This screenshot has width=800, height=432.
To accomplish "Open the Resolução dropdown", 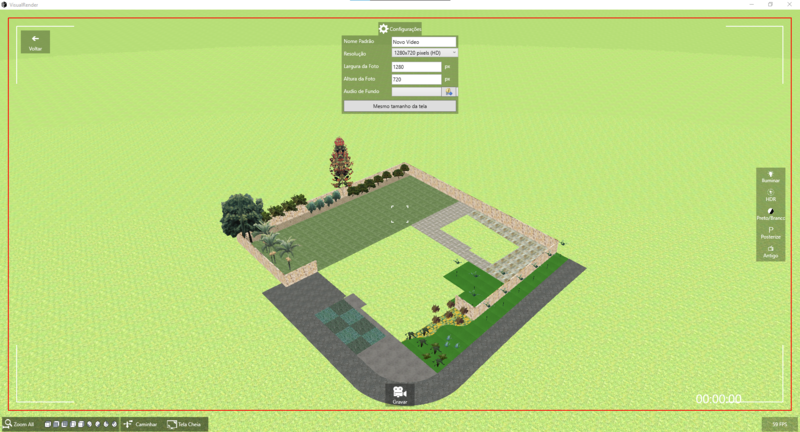I will click(423, 53).
